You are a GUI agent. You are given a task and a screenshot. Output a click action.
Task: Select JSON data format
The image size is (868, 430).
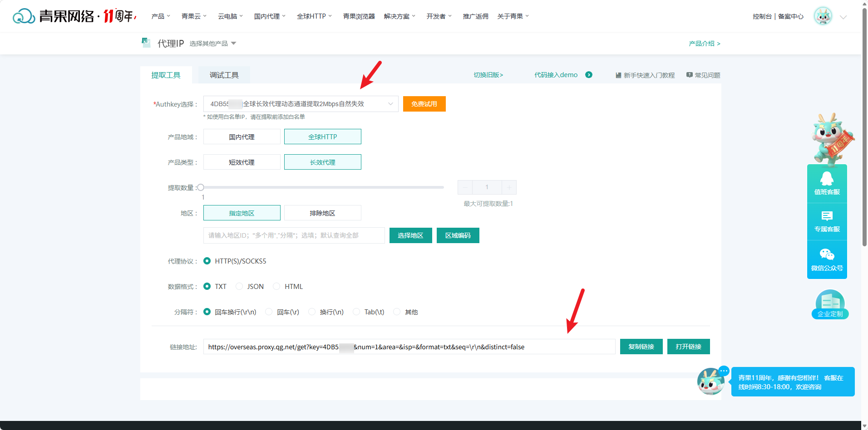tap(239, 286)
